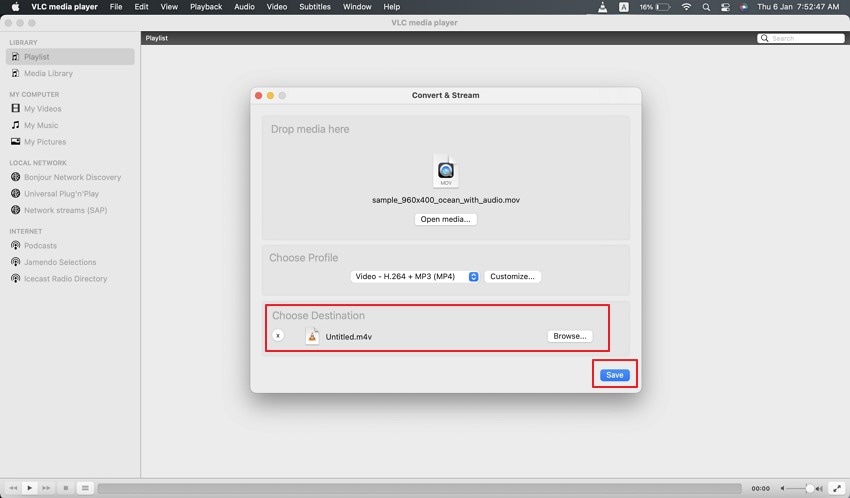This screenshot has height=498, width=850.
Task: Open the Edit menu
Action: coord(141,7)
